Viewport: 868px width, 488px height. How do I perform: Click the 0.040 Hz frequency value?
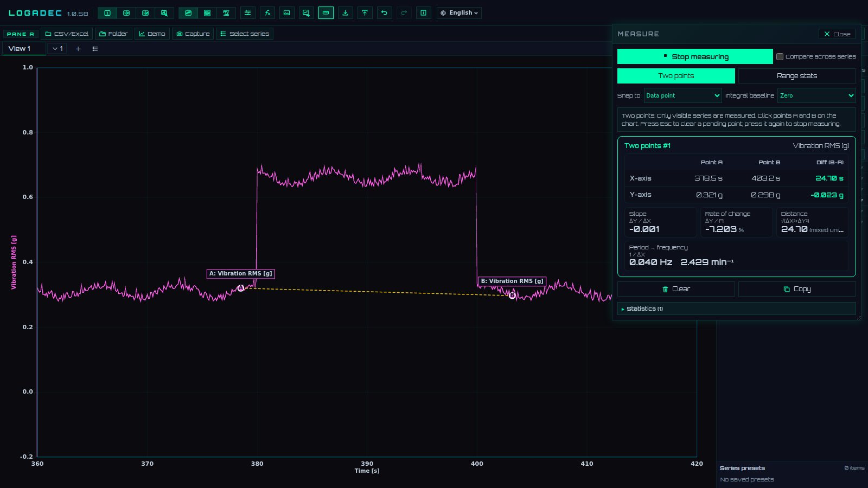650,262
